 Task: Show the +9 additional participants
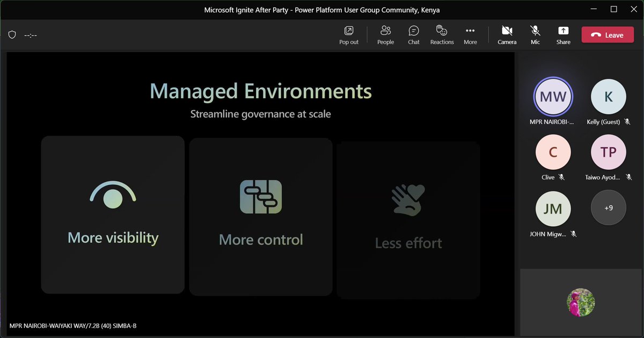pyautogui.click(x=608, y=207)
